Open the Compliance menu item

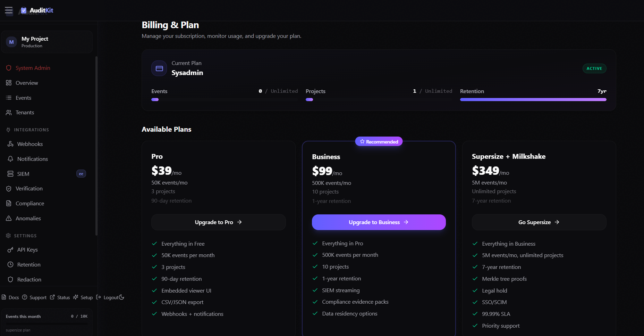coord(30,204)
